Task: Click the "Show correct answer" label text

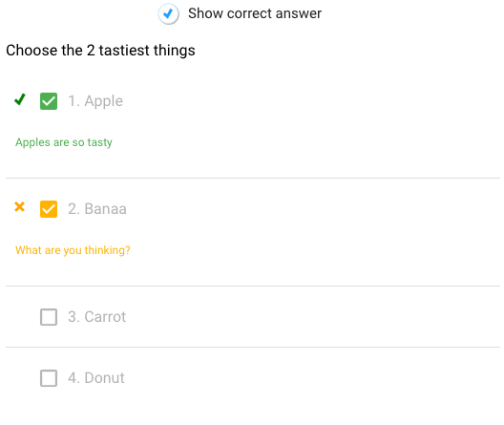Action: (255, 13)
